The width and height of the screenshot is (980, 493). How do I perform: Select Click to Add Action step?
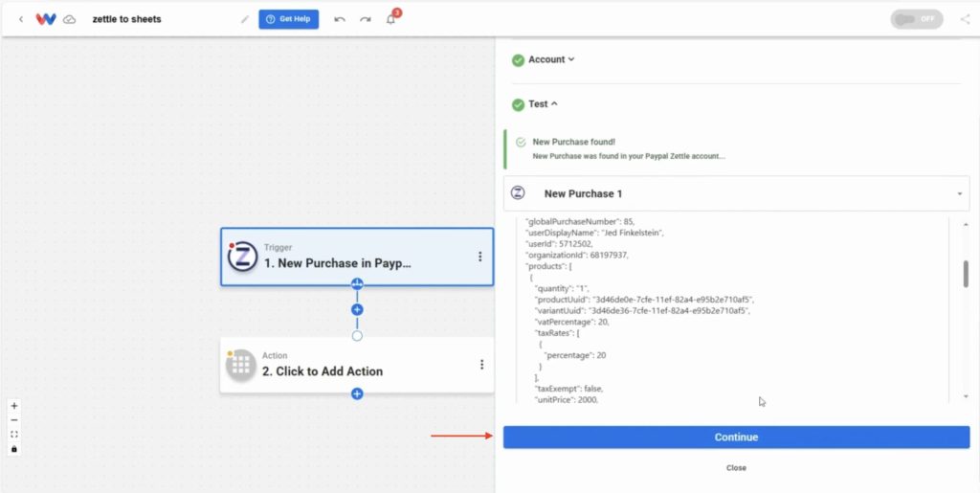357,365
